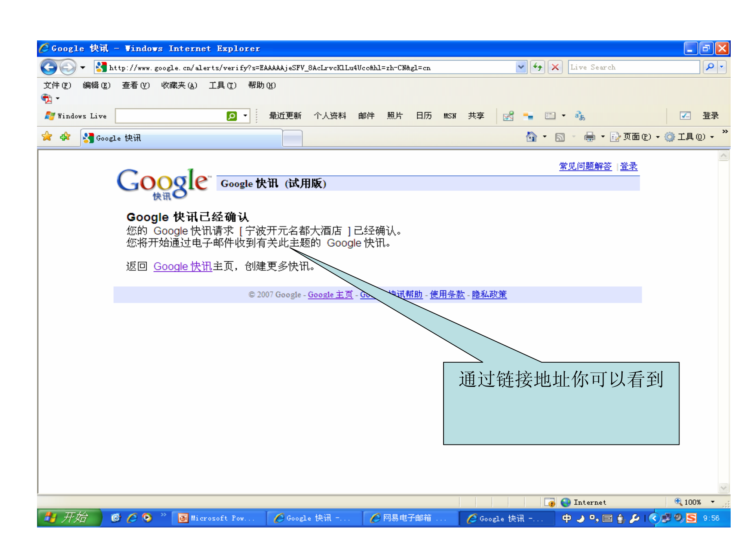Open the 编辑(E) menu

[x=96, y=85]
